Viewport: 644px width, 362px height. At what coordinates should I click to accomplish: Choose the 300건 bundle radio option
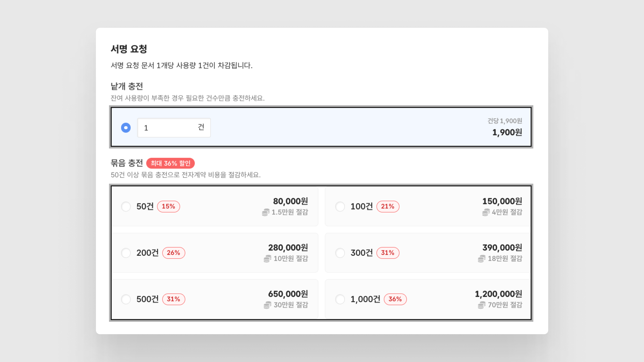click(340, 253)
